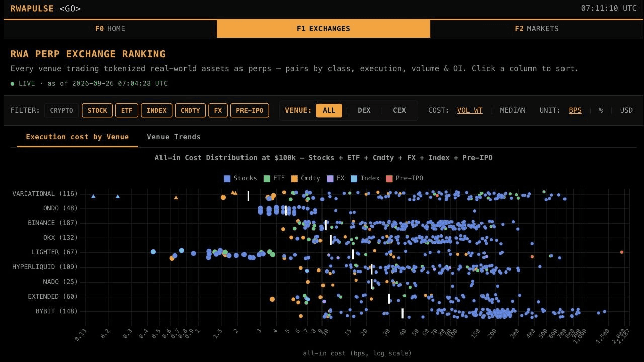Set unit to percent (%)
This screenshot has height=362, width=644.
(601, 110)
